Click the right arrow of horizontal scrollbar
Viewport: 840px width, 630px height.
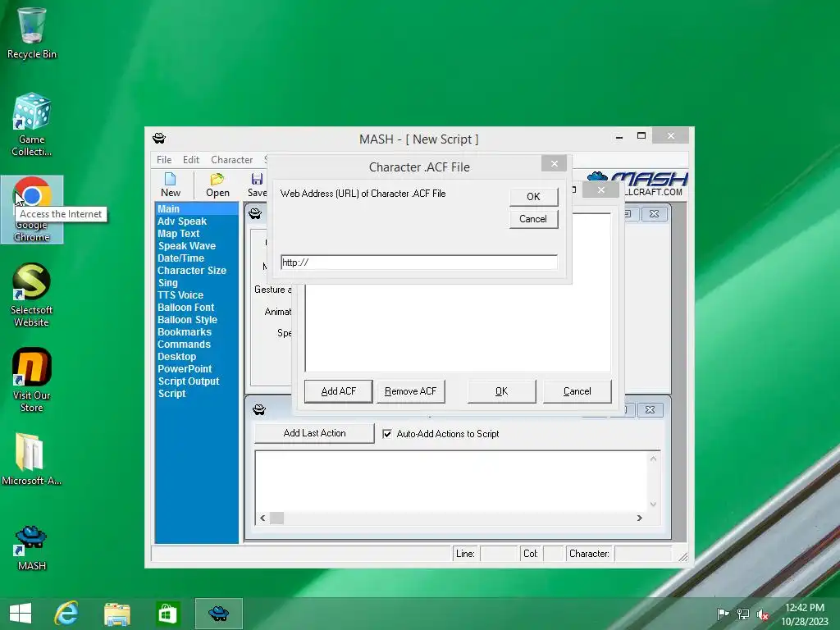pos(639,518)
